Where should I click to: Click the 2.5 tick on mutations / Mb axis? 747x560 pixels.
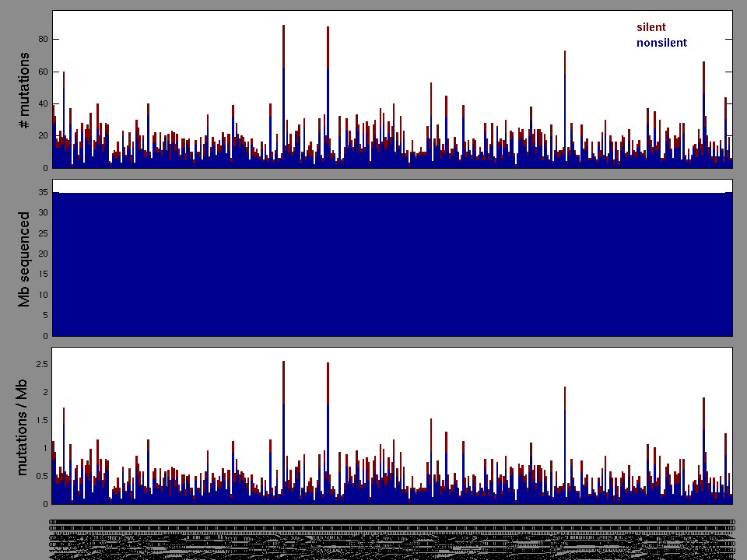tap(41, 364)
